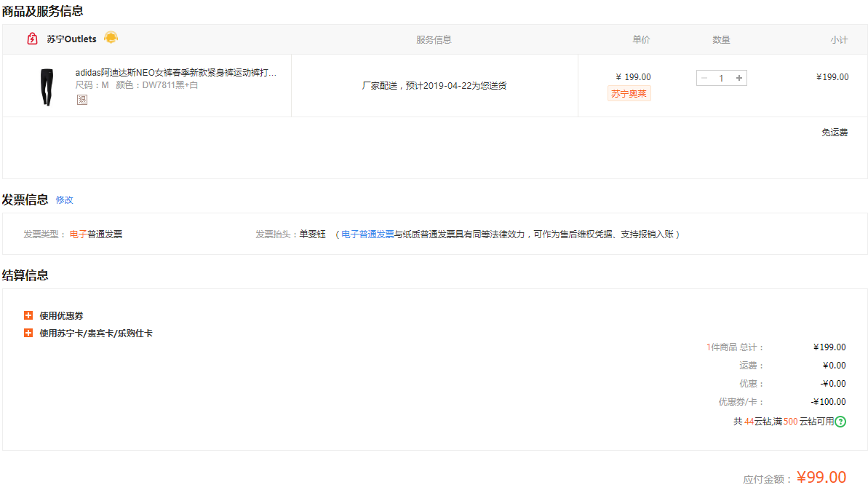The height and width of the screenshot is (485, 868).
Task: Click the 优惠券/卡 discount amount -¥100.00
Action: [x=828, y=402]
